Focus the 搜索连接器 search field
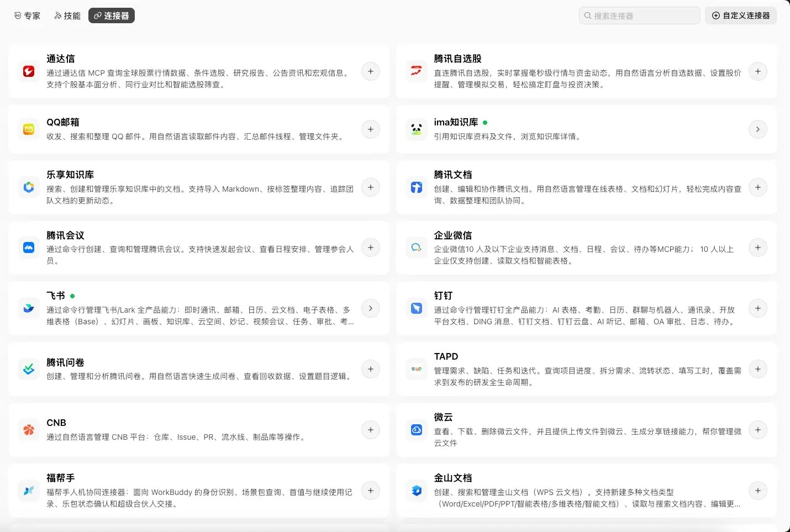This screenshot has height=532, width=790. [x=640, y=15]
